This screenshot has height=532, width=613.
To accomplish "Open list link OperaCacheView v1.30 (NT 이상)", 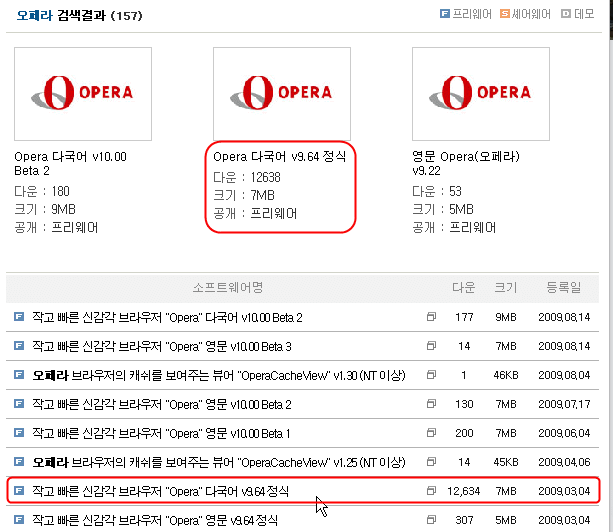I will pyautogui.click(x=219, y=375).
